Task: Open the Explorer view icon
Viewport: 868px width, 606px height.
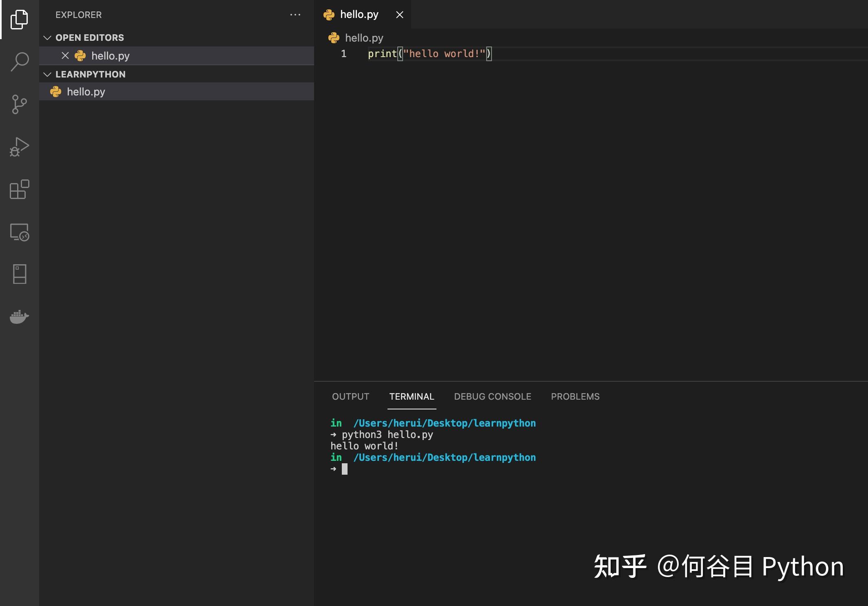Action: pyautogui.click(x=19, y=18)
